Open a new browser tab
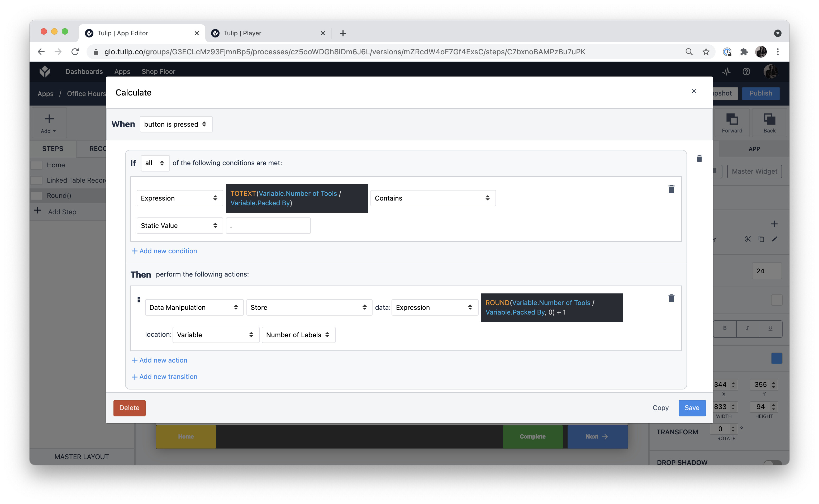This screenshot has height=504, width=819. pos(343,33)
